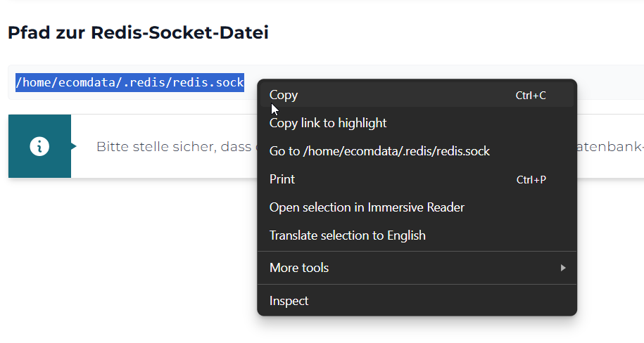Viewport: 644px width, 343px height.
Task: Click the Ctrl+C shortcut label
Action: [x=531, y=96]
